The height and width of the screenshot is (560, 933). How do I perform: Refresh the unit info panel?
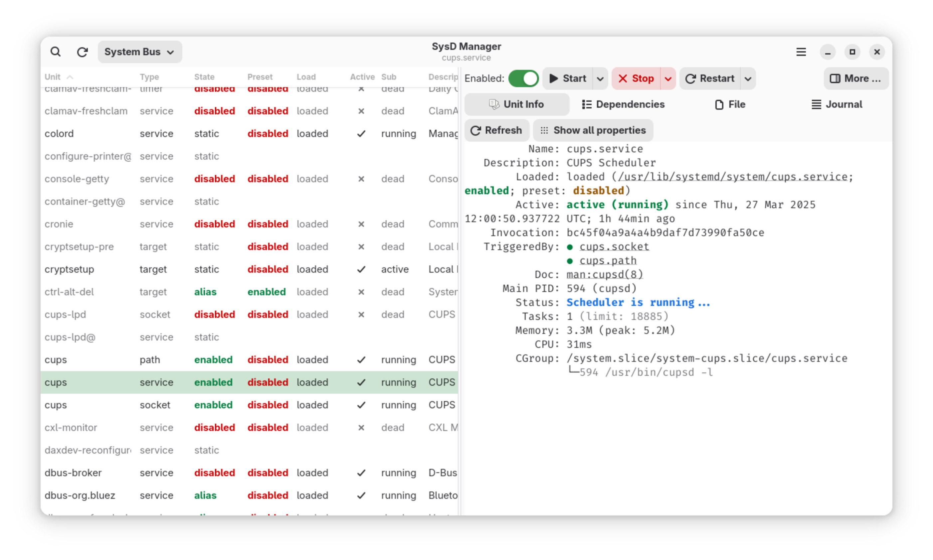496,130
